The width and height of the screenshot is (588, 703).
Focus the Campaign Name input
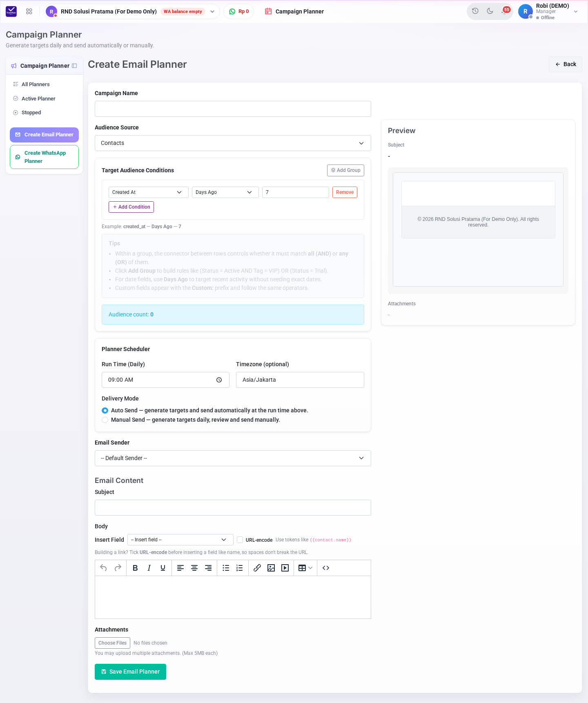coord(233,109)
